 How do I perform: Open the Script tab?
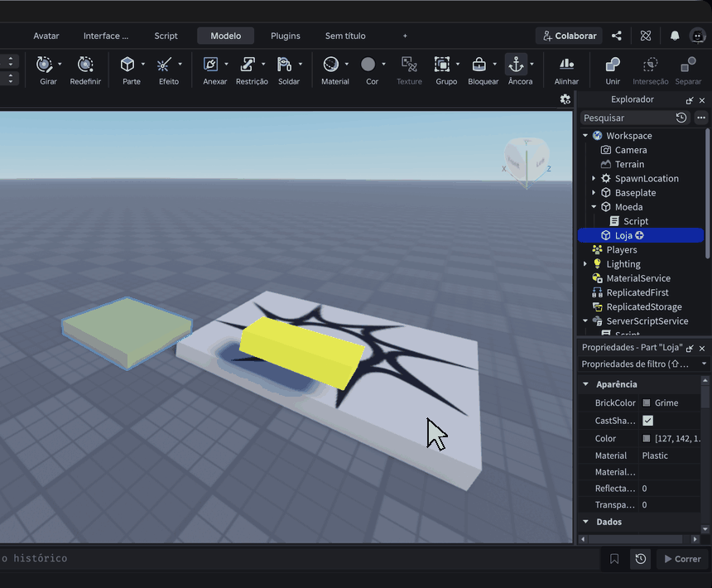166,36
